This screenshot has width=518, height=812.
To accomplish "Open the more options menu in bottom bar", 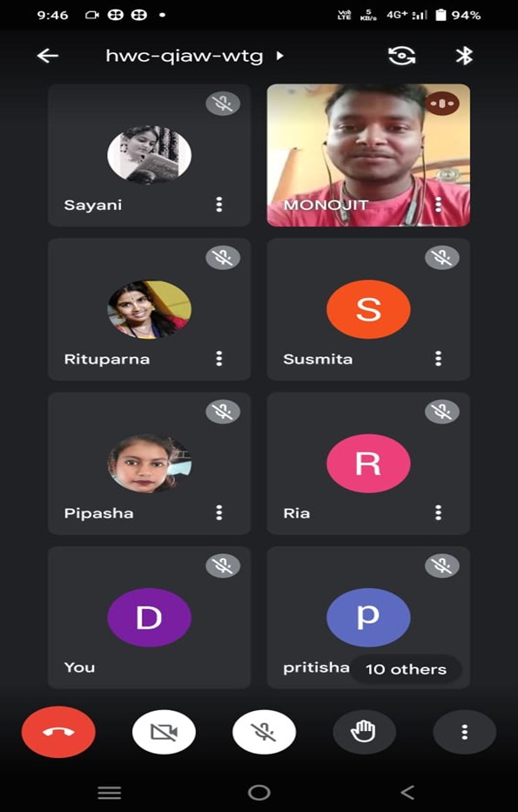I will 464,732.
